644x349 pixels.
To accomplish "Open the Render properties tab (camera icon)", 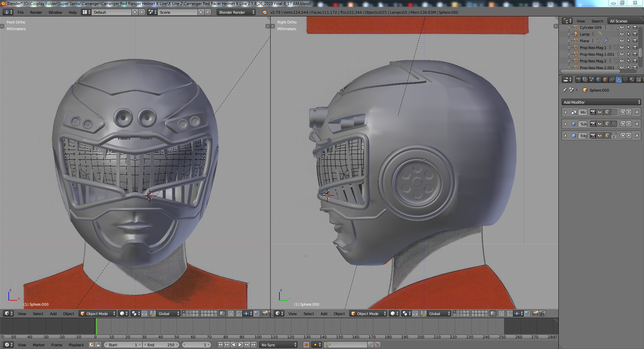I will [578, 80].
